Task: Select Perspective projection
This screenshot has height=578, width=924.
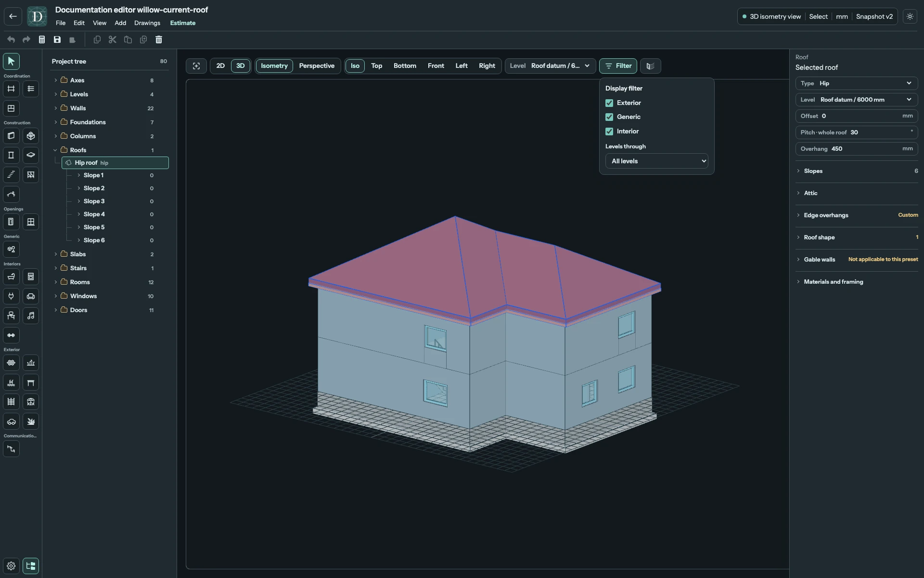Action: [x=317, y=66]
